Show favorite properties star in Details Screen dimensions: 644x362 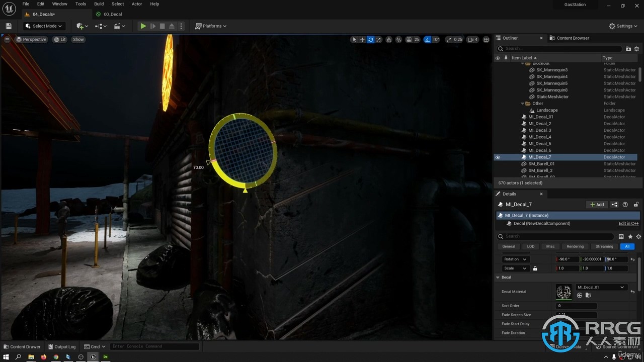click(630, 237)
